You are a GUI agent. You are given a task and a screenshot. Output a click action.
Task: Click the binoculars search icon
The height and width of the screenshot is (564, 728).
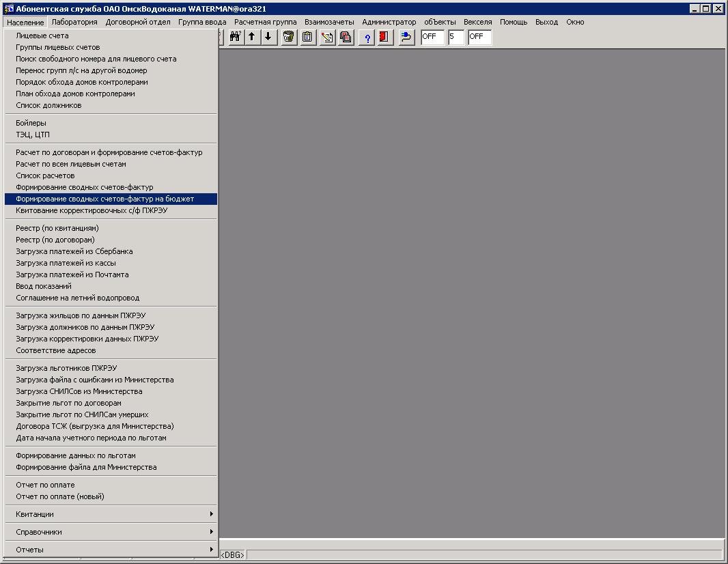pyautogui.click(x=236, y=37)
